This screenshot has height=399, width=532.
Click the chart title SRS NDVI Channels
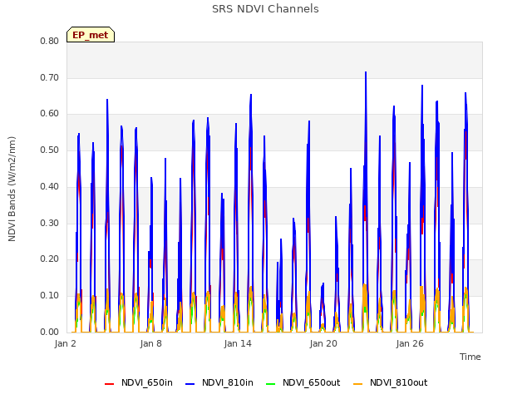coord(265,9)
